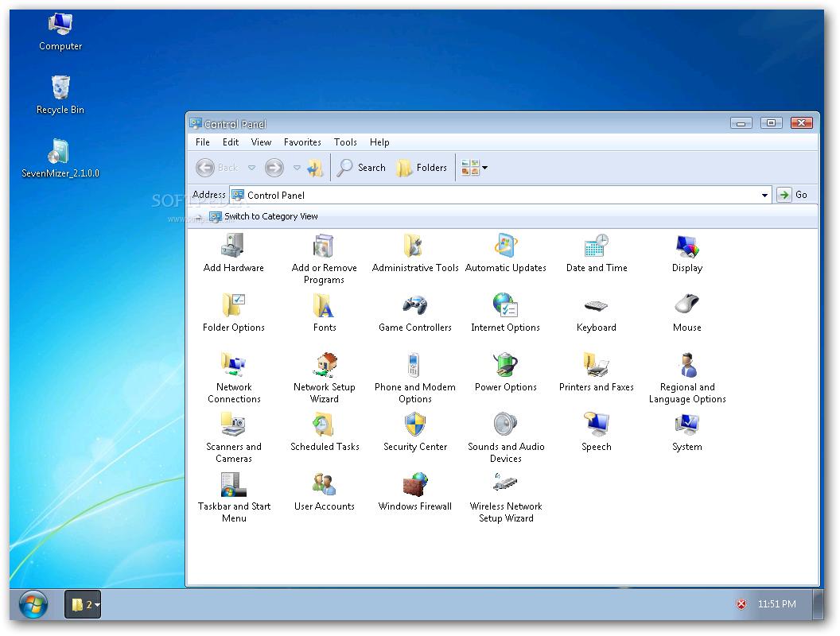
Task: Open Scheduled Tasks
Action: point(325,432)
